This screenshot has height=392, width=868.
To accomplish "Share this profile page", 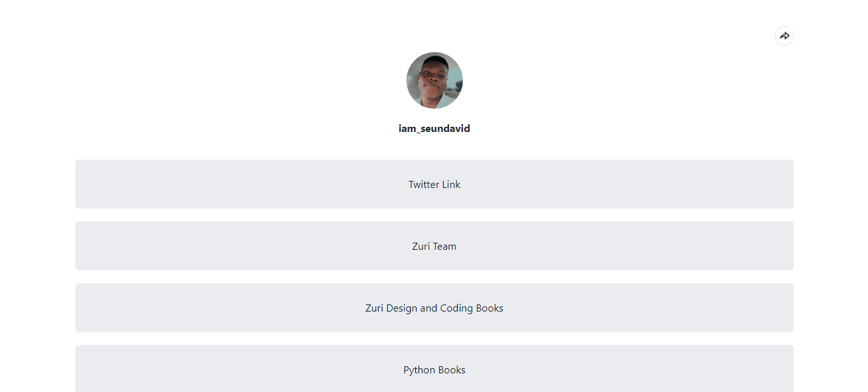I will [x=784, y=36].
